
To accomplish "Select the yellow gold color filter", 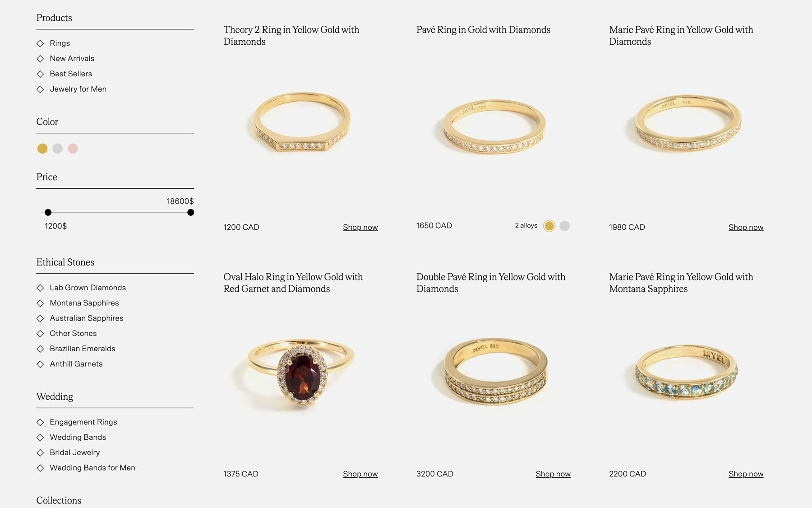I will [x=42, y=149].
